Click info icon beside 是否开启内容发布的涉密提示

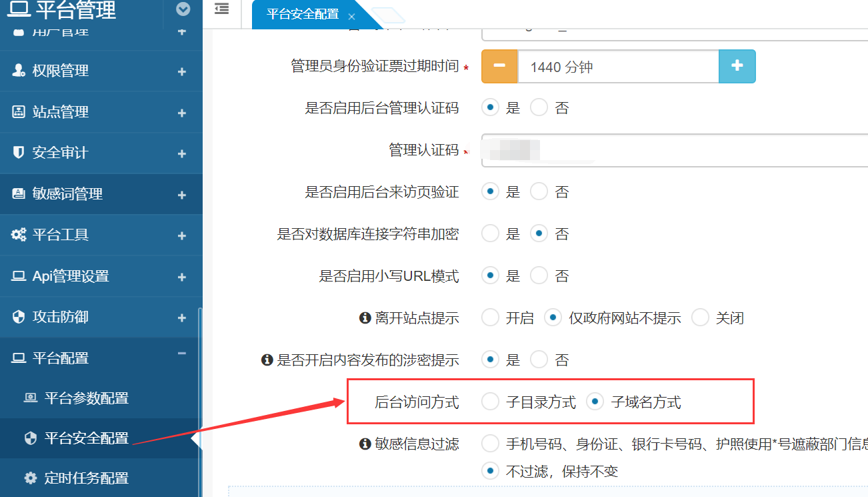pos(267,360)
